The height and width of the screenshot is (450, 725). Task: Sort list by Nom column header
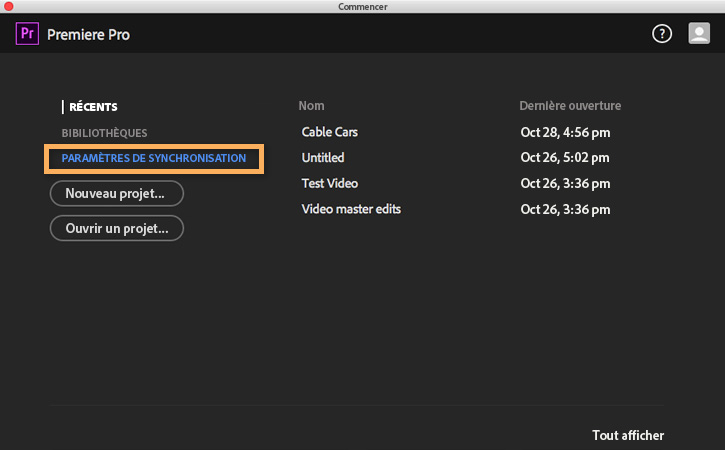click(x=311, y=106)
